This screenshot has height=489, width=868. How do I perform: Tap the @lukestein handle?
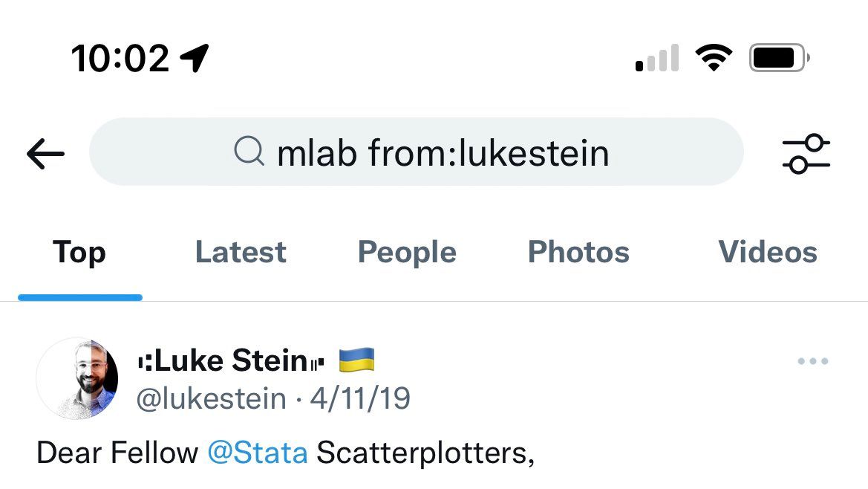tap(212, 399)
